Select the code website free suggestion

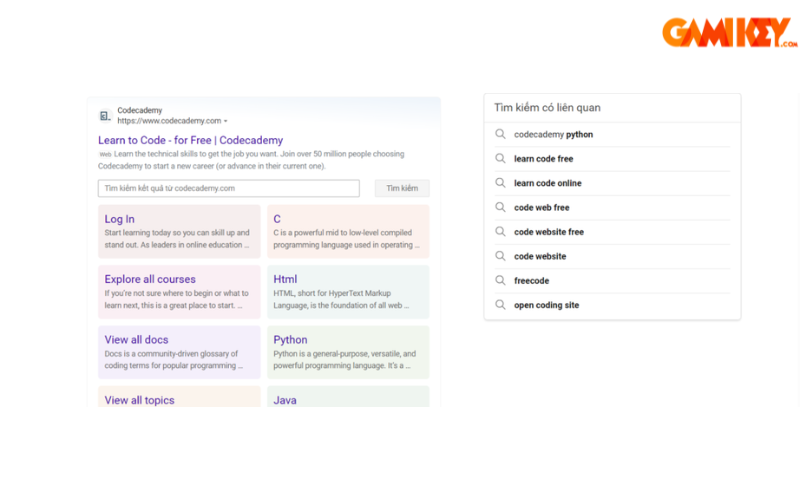548,232
